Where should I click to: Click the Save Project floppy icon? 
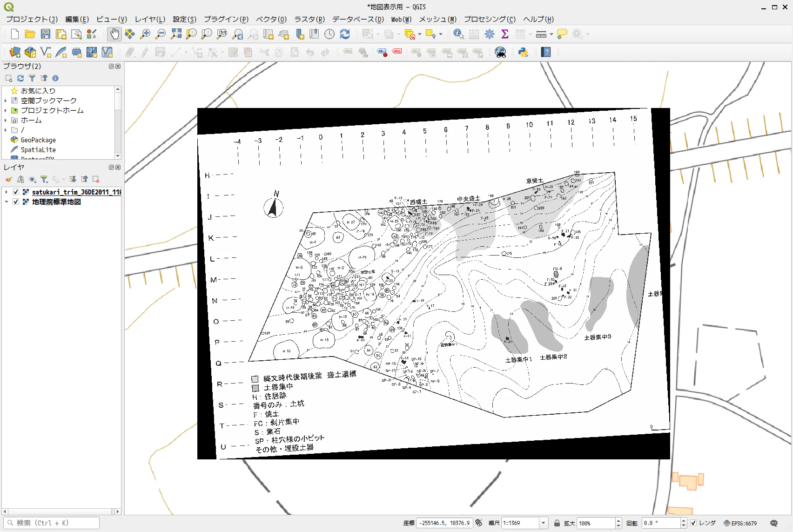click(x=46, y=34)
